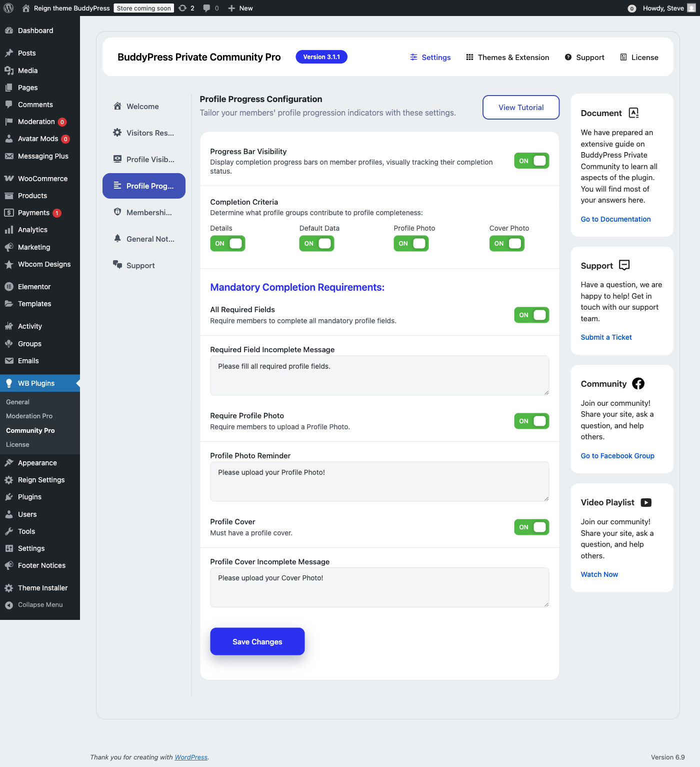
Task: Disable the Require Profile Photo setting
Action: [531, 421]
